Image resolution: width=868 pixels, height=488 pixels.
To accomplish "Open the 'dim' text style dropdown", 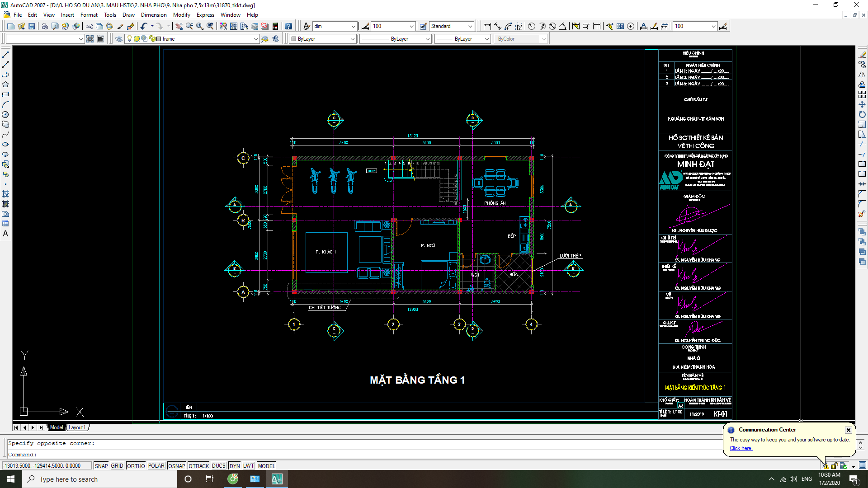I will (x=354, y=26).
